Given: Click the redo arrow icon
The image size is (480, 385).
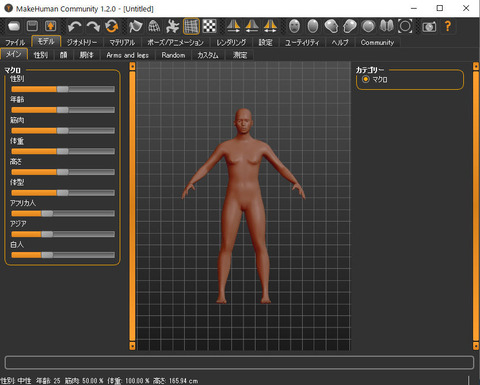Looking at the screenshot, I should point(93,26).
